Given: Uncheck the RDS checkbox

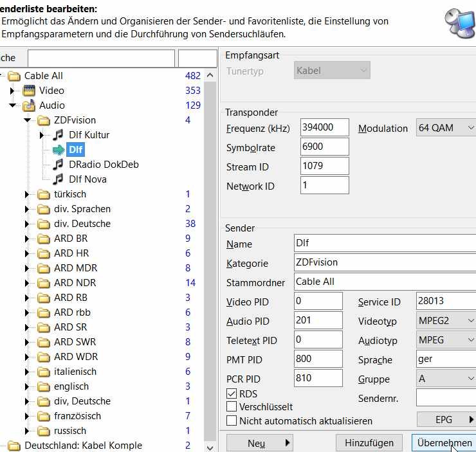Looking at the screenshot, I should tap(232, 393).
